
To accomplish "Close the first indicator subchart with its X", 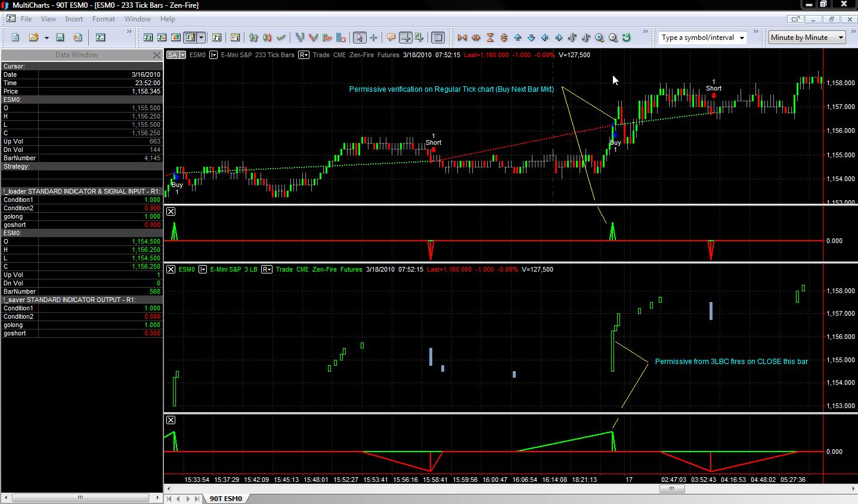I will pos(171,211).
